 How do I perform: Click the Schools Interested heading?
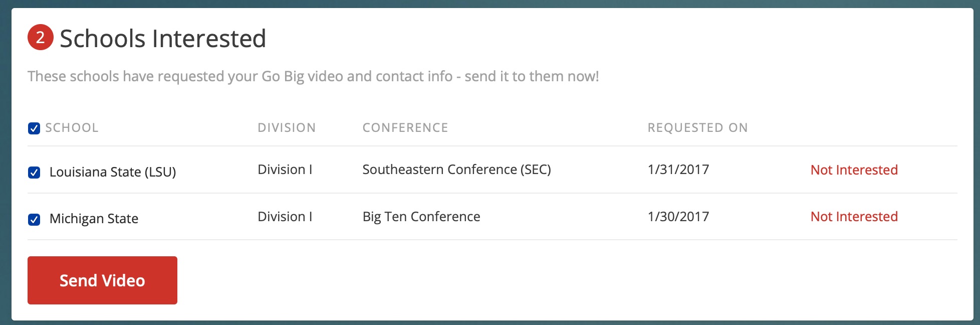pyautogui.click(x=163, y=39)
